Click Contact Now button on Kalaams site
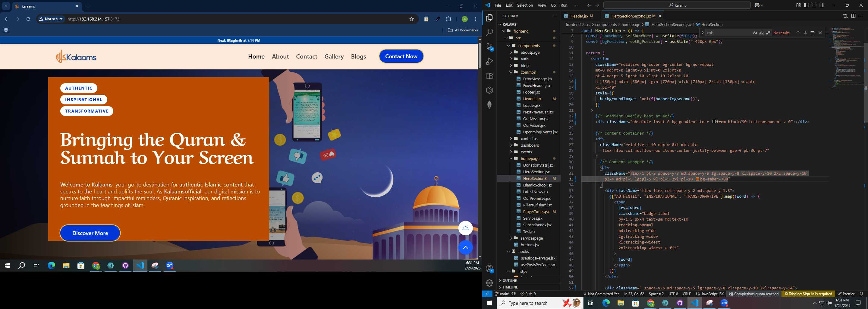The image size is (868, 309). (x=401, y=56)
